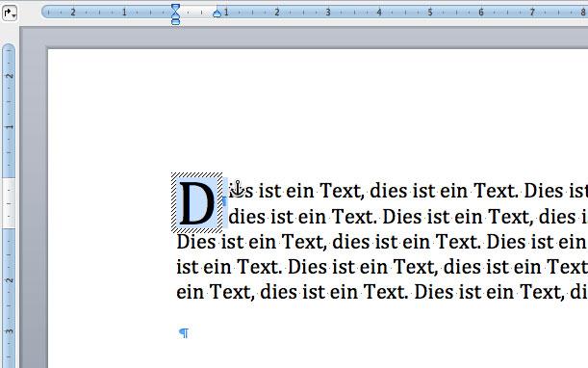Select the left indent marker on ruler
Image resolution: width=588 pixels, height=368 pixels.
[175, 22]
